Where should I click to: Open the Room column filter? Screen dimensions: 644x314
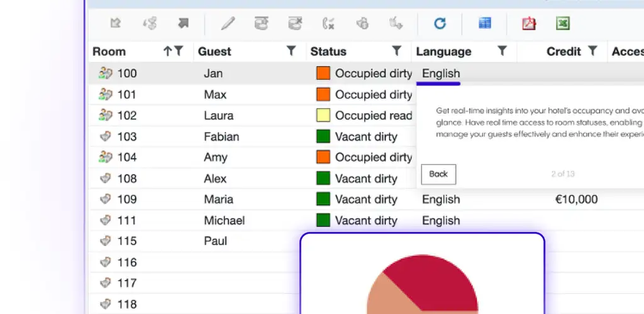click(x=179, y=51)
